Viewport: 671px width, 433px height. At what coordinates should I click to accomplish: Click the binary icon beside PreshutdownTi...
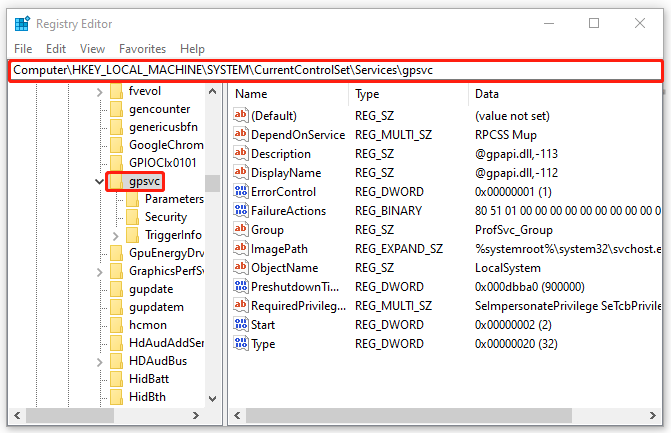click(241, 286)
